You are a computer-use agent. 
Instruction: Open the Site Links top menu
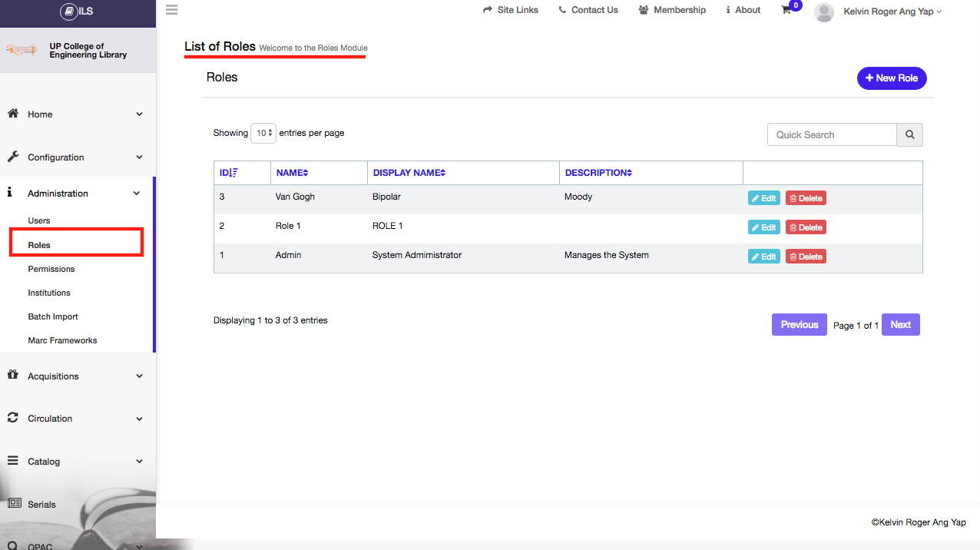511,10
